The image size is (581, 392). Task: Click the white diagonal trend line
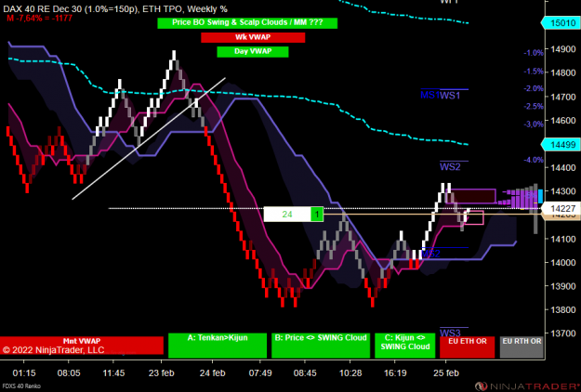click(149, 138)
